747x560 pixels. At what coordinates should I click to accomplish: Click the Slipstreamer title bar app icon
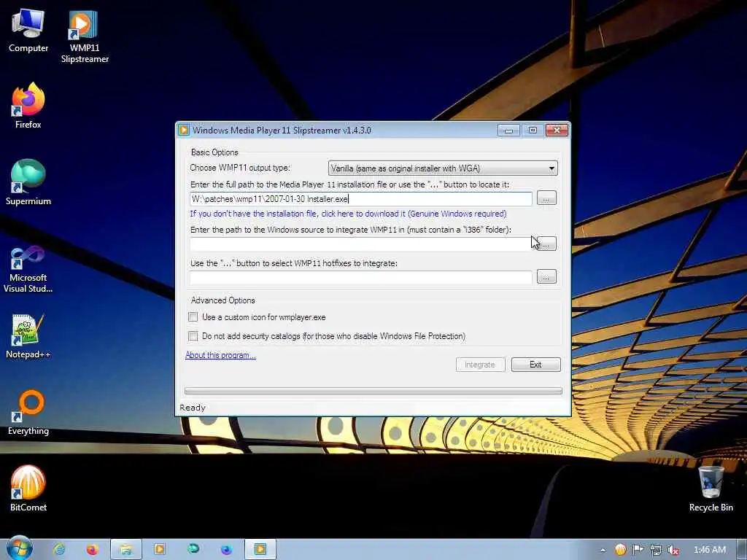coord(184,130)
